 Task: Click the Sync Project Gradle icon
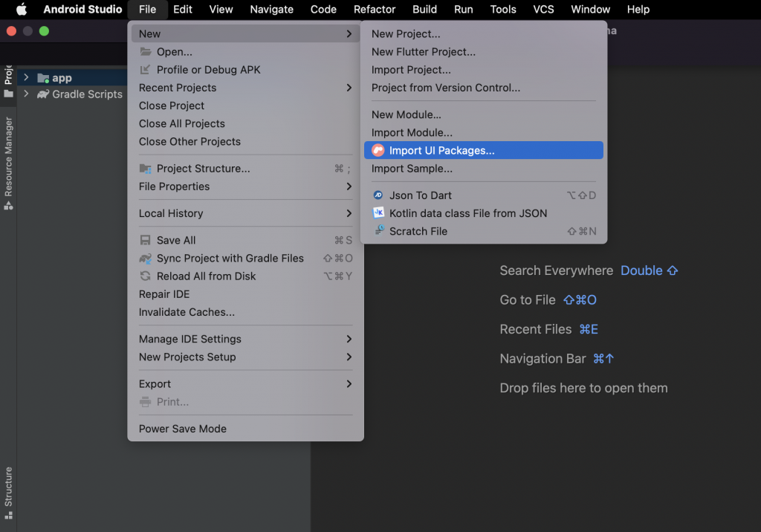[145, 259]
